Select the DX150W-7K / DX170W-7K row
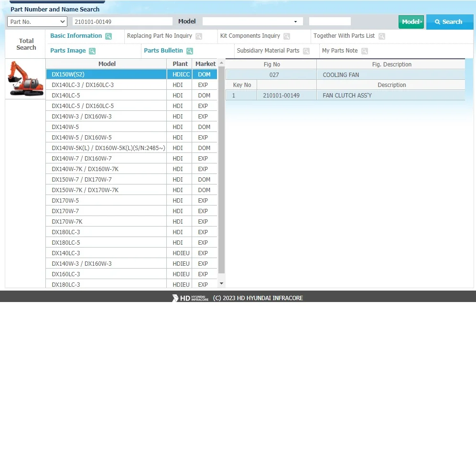The image size is (476, 476). (131, 190)
